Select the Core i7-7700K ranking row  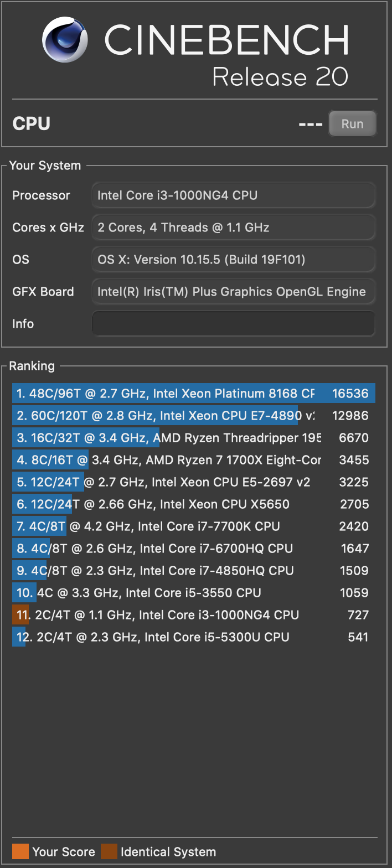point(194,526)
